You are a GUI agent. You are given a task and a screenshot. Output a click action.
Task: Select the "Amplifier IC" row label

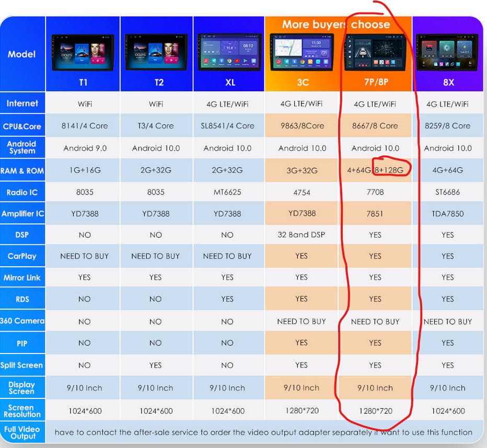[x=22, y=214]
